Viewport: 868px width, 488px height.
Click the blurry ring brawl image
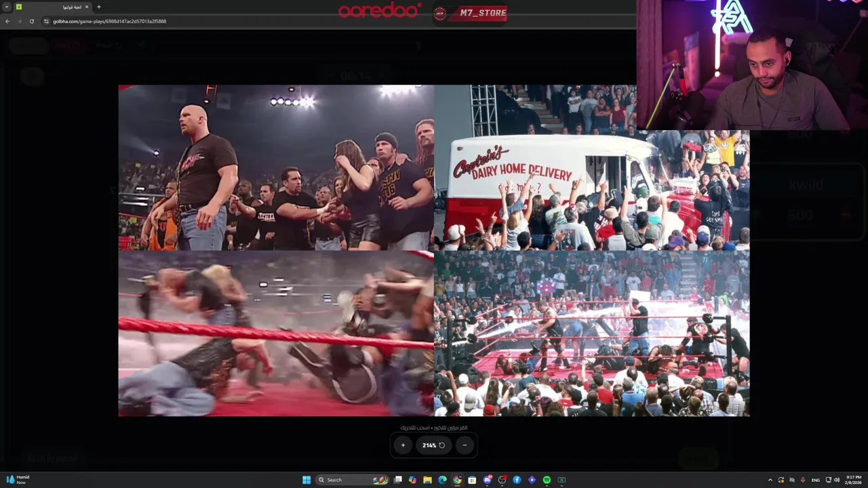276,333
